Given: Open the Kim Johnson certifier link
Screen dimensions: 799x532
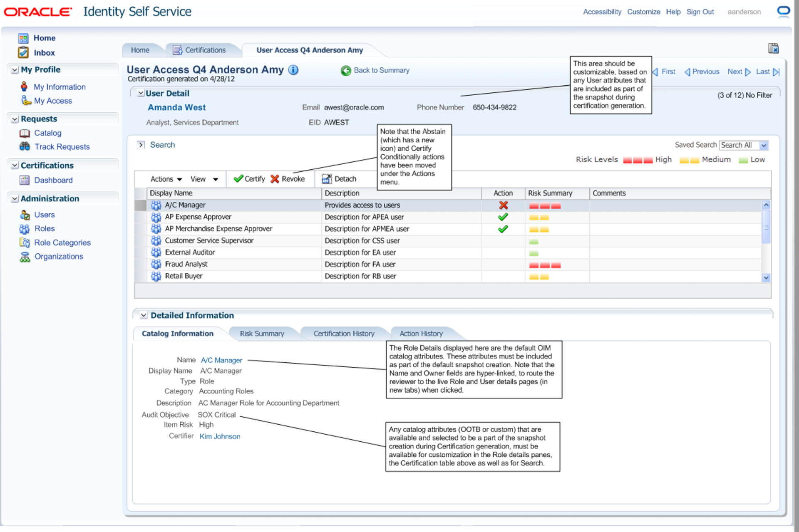Looking at the screenshot, I should click(220, 436).
